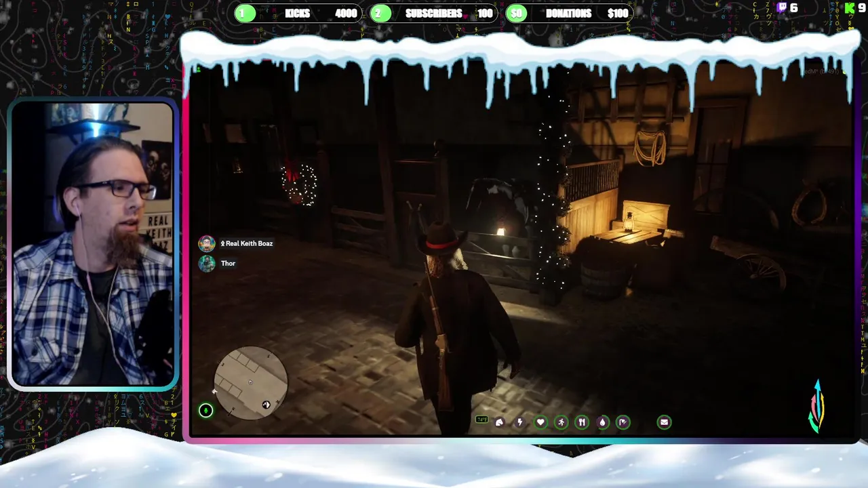Click the running figure stamina icon

pos(561,422)
